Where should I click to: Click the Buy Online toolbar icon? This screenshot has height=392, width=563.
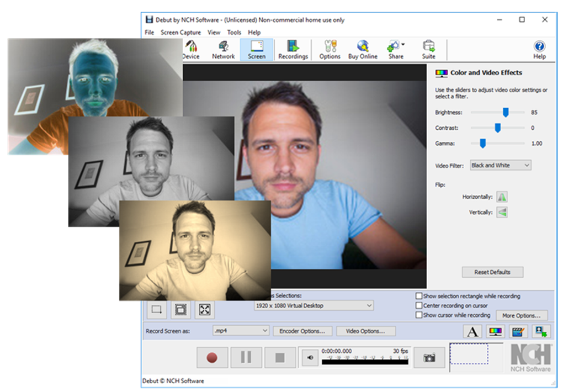[x=363, y=50]
